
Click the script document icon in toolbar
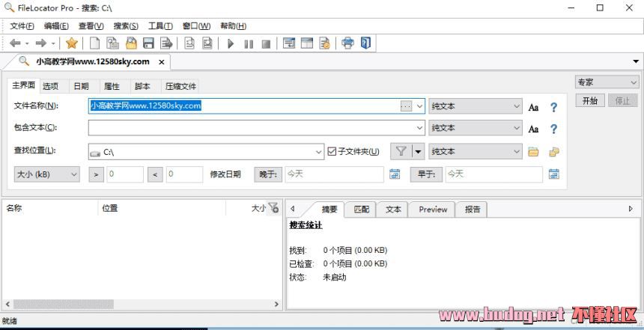[325, 43]
